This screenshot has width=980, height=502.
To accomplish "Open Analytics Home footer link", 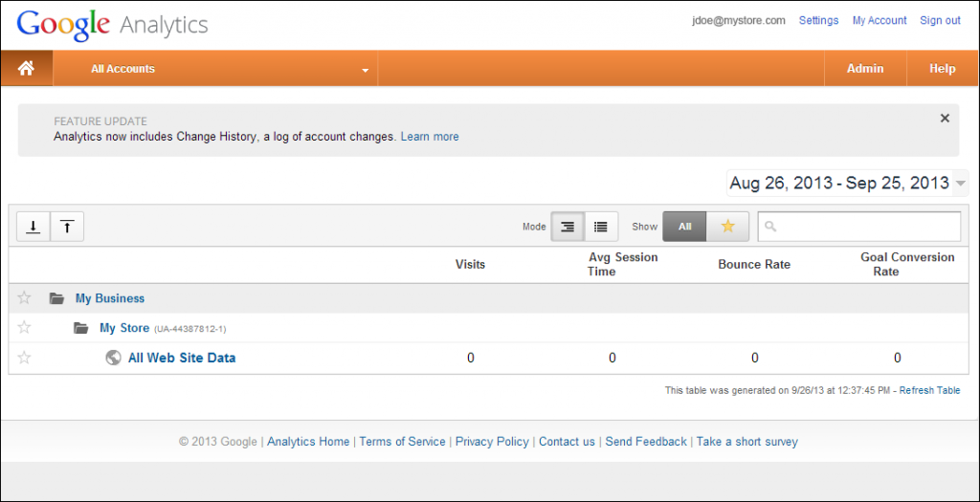I will pos(308,442).
